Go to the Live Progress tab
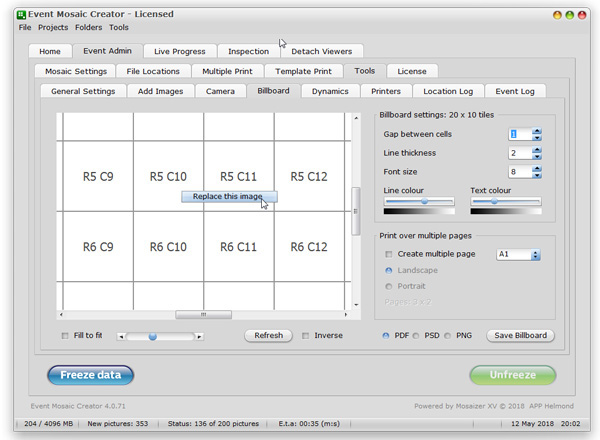Viewport: 600px width, 440px height. [179, 51]
